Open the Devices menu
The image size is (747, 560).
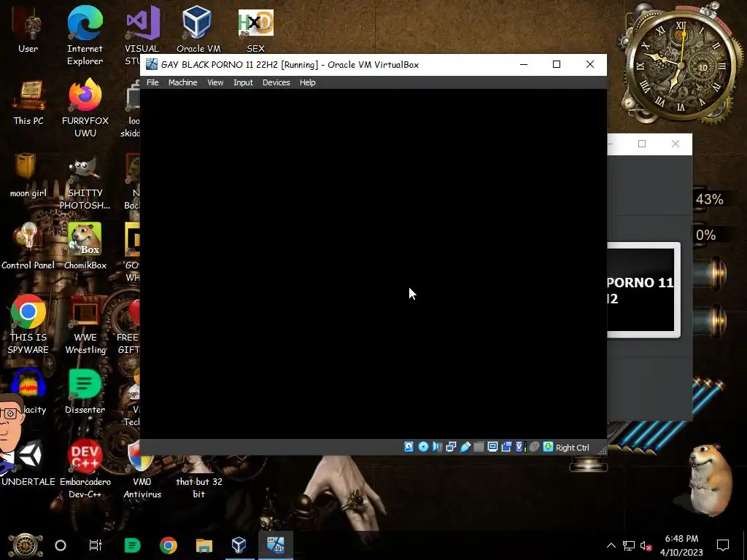tap(276, 82)
